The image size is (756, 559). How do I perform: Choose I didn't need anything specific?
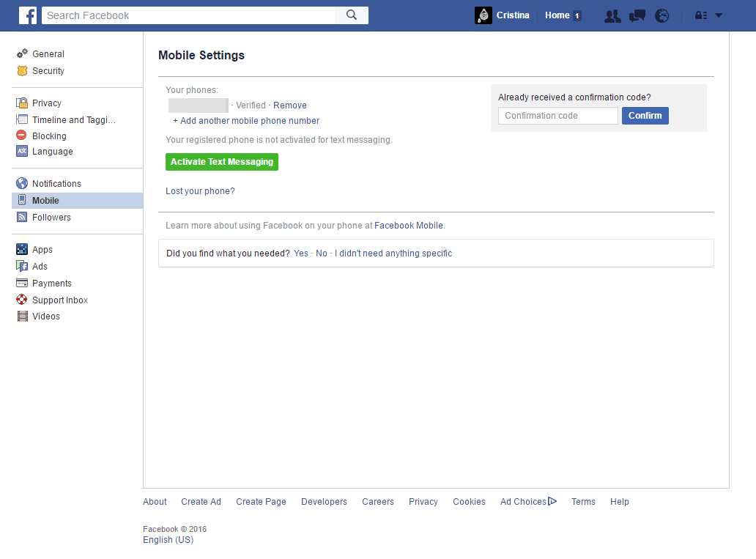(x=393, y=253)
